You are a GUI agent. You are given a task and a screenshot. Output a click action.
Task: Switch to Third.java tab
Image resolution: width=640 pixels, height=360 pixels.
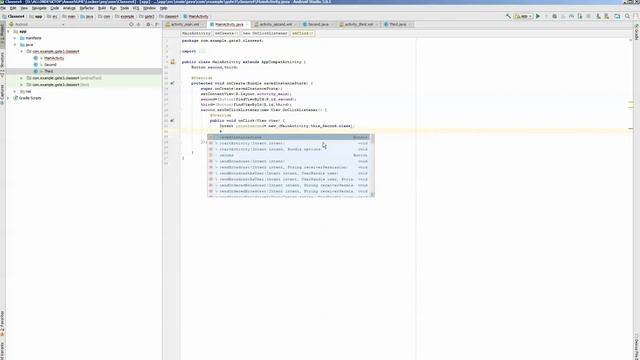tap(397, 24)
